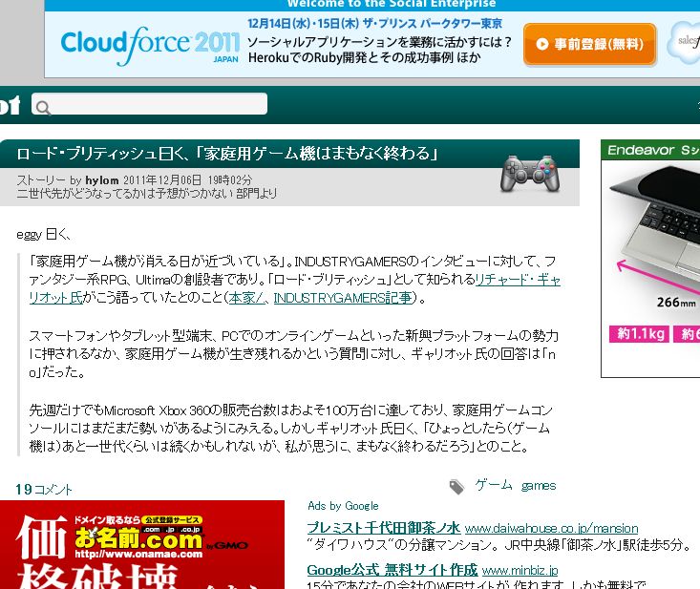
Task: Click the salesforce cloud logo
Action: tap(684, 44)
